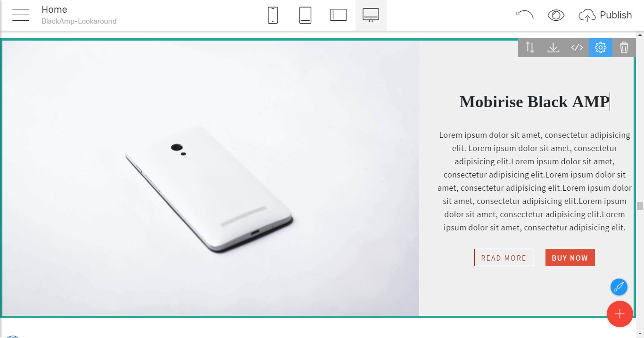
Task: Publish the site
Action: pyautogui.click(x=605, y=15)
